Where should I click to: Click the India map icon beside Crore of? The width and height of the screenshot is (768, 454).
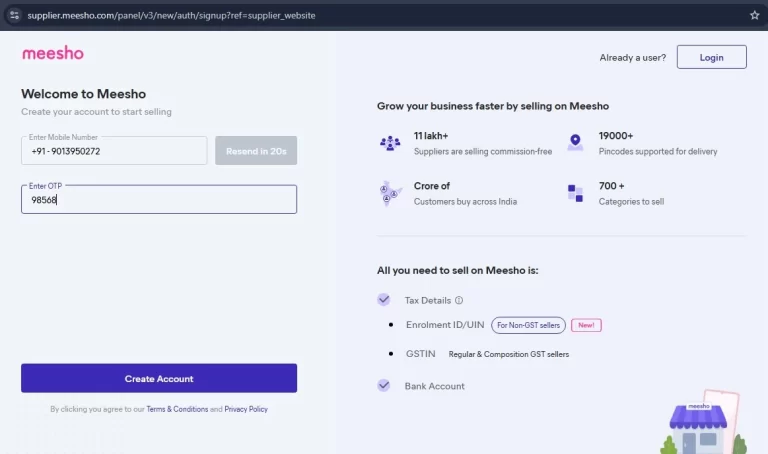click(x=390, y=193)
